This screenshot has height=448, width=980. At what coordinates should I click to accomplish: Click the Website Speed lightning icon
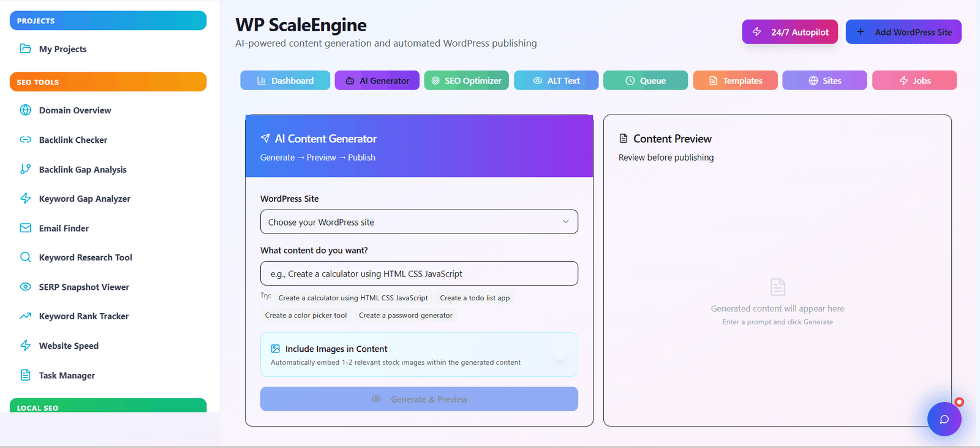pyautogui.click(x=25, y=345)
